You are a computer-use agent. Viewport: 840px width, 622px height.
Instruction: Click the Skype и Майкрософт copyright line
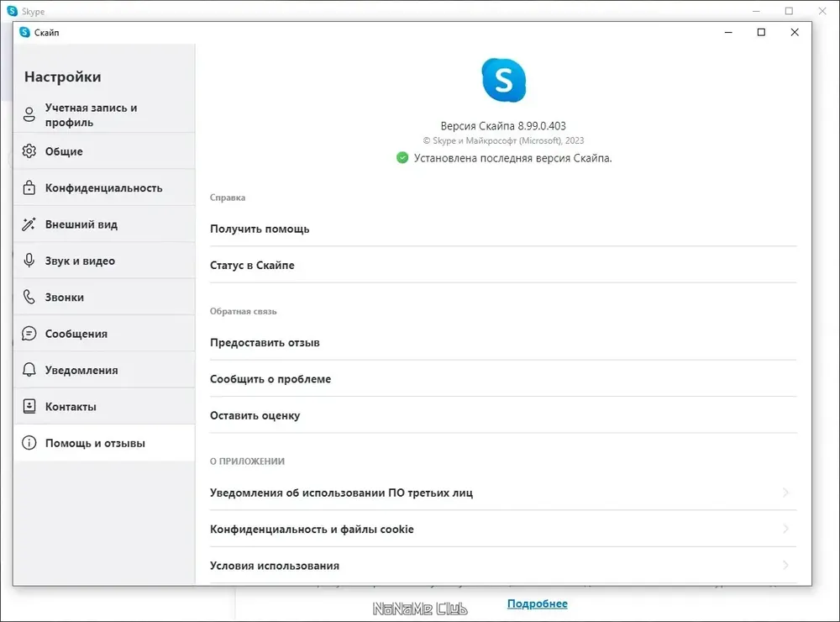click(x=503, y=140)
